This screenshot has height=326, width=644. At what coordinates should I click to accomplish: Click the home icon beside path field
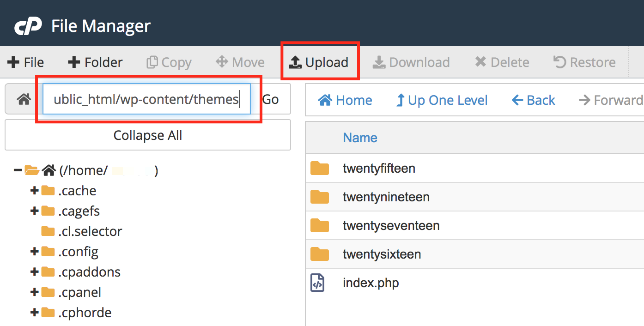[24, 99]
